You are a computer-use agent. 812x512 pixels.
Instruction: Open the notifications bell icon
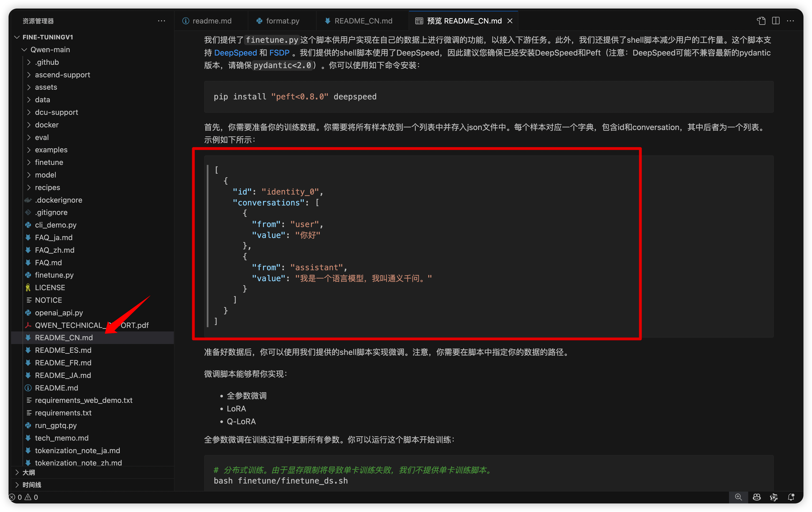(791, 497)
